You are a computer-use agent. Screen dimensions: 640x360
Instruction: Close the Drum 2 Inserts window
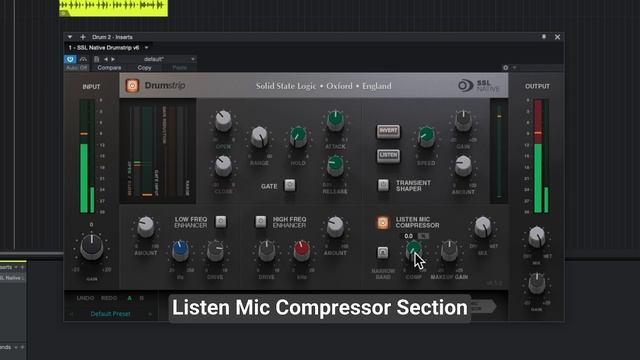[x=558, y=37]
